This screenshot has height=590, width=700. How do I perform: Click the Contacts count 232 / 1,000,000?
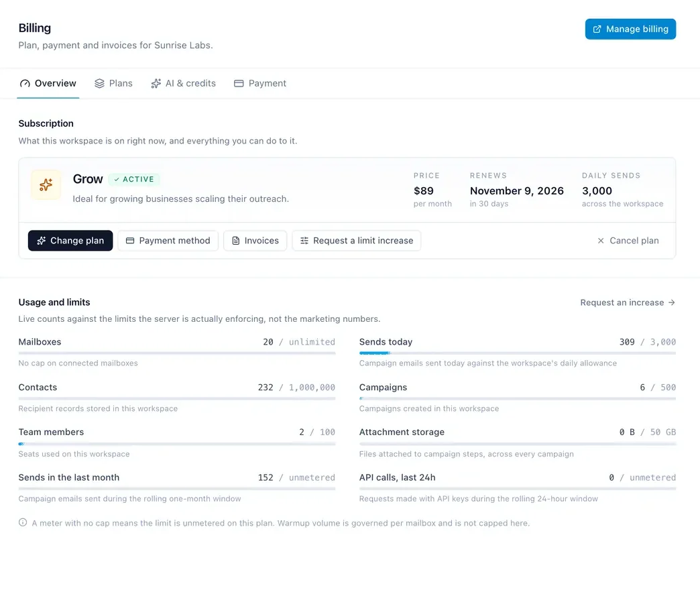pos(296,388)
